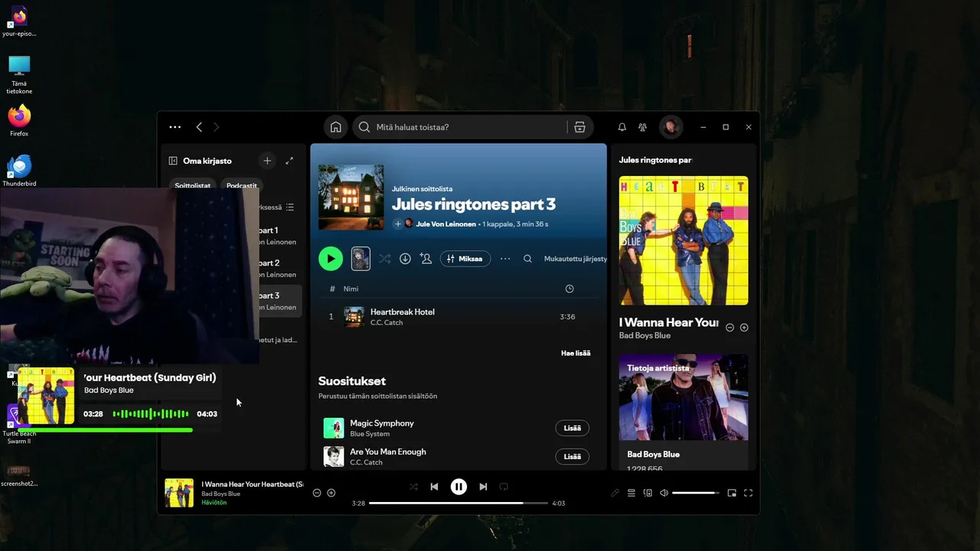Open the Browse icon in search bar
The image size is (980, 551).
click(580, 127)
